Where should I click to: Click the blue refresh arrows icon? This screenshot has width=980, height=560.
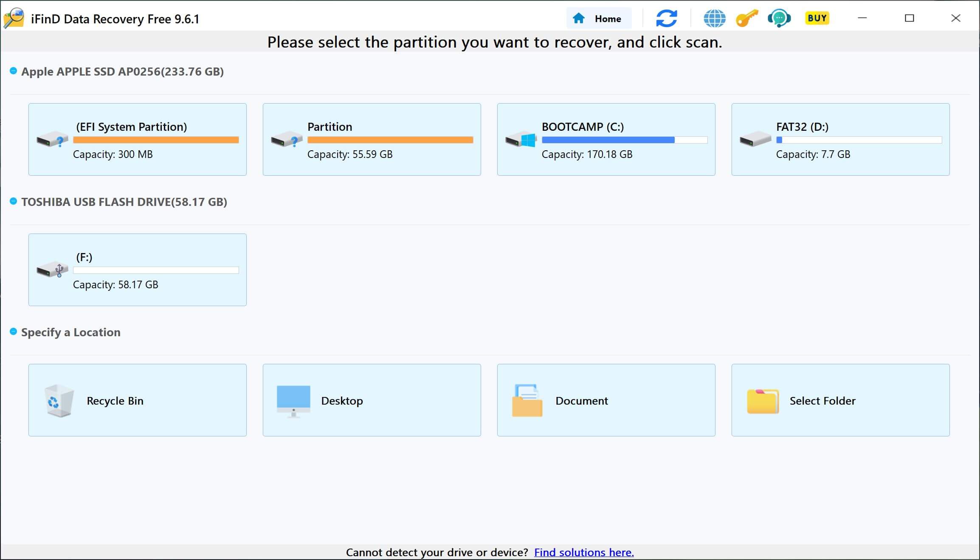point(666,18)
